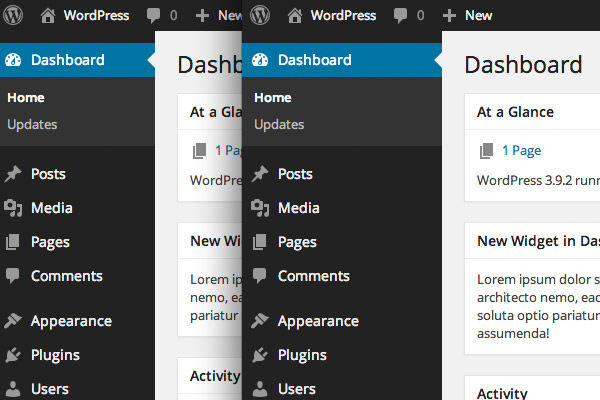Click the plus New item in left toolbar
This screenshot has width=600, height=400.
[x=218, y=16]
